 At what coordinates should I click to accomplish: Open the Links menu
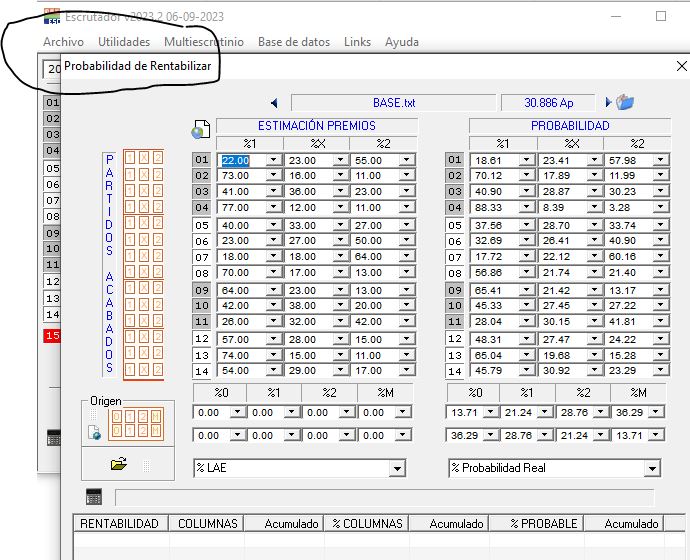[x=357, y=42]
